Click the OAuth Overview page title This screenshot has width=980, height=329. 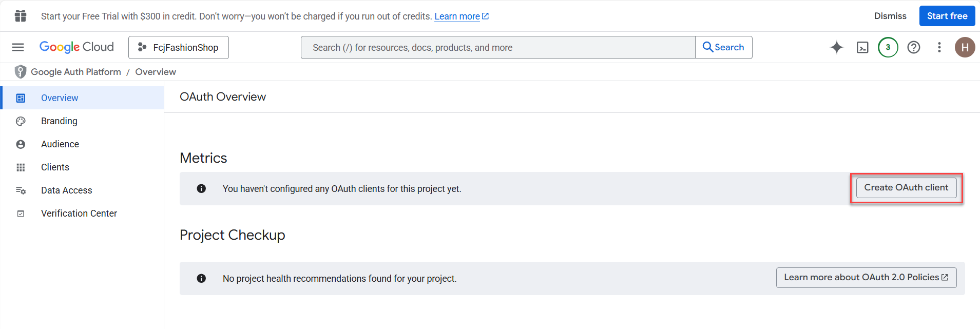click(x=223, y=96)
